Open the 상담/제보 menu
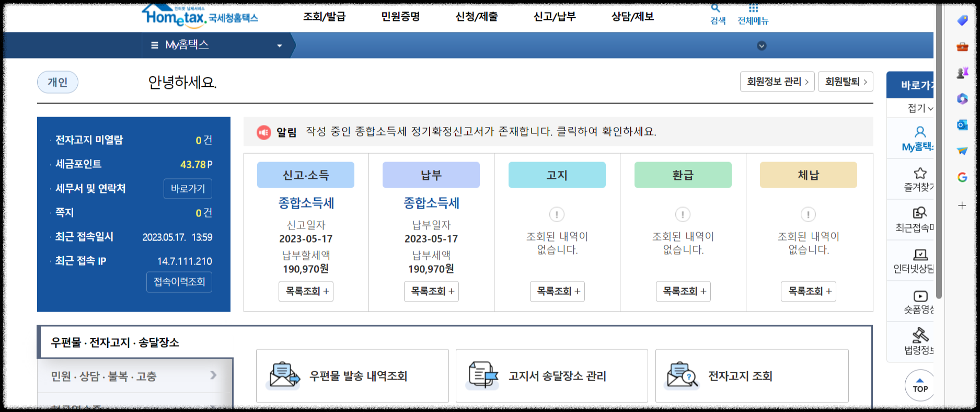 pos(632,17)
